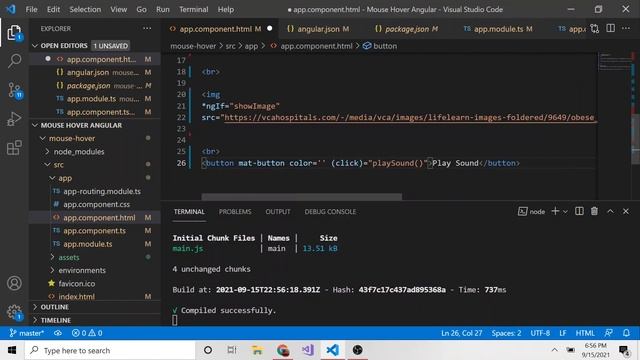Image resolution: width=640 pixels, height=360 pixels.
Task: Open Chrome from the Windows taskbar
Action: [283, 350]
